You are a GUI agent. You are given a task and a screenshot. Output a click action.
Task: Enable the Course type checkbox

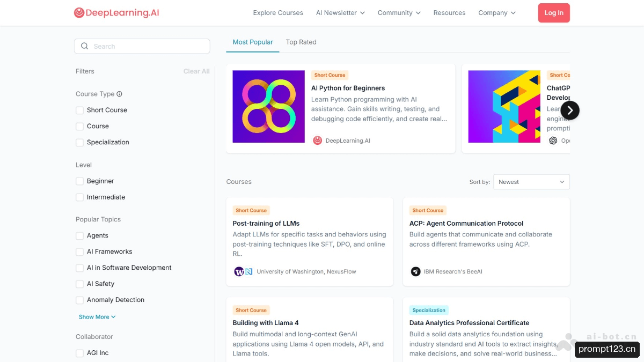80,127
